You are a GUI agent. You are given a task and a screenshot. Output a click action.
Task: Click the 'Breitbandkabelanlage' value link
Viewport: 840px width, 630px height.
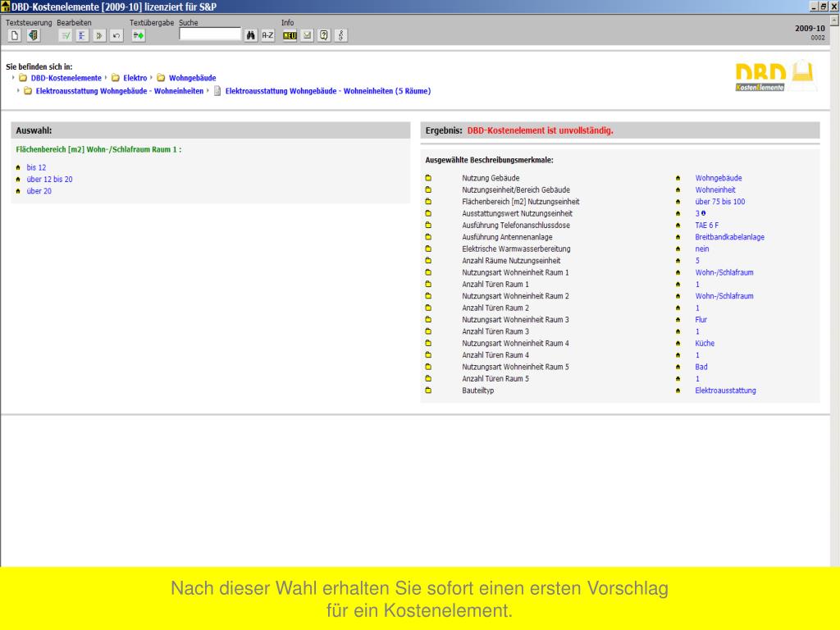[x=729, y=237]
